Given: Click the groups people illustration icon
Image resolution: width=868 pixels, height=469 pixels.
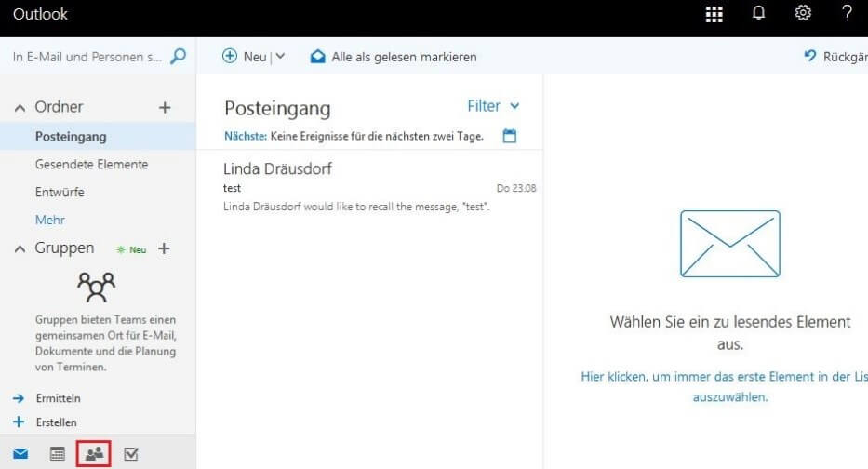Looking at the screenshot, I should click(97, 287).
